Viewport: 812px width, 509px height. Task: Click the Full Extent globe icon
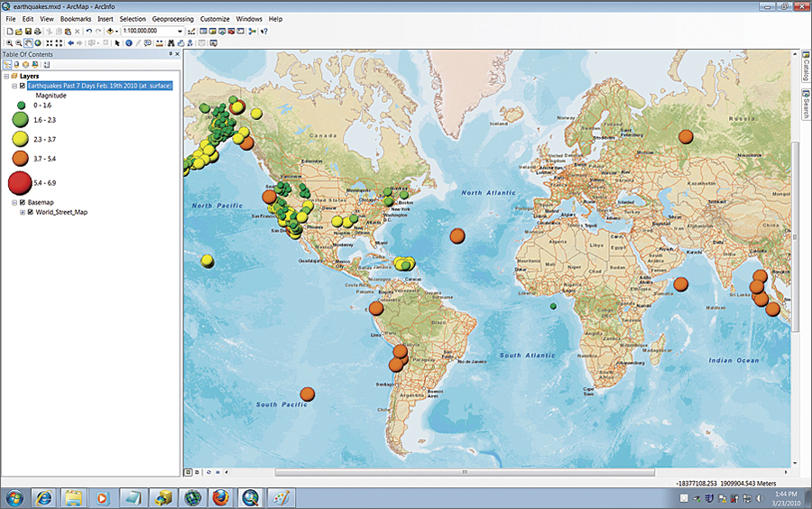tap(38, 42)
